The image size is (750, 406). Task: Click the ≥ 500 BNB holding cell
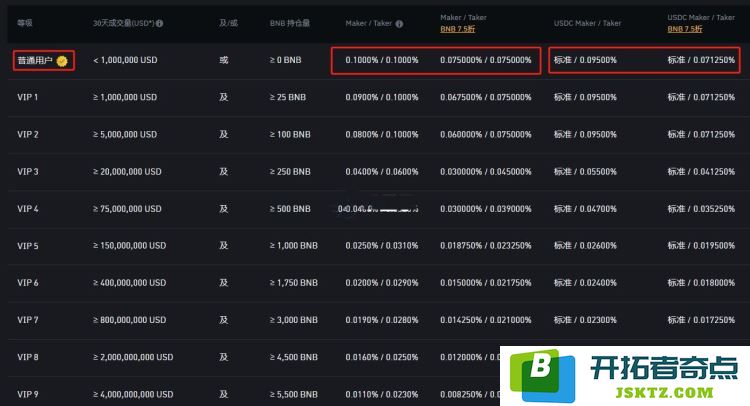point(290,209)
